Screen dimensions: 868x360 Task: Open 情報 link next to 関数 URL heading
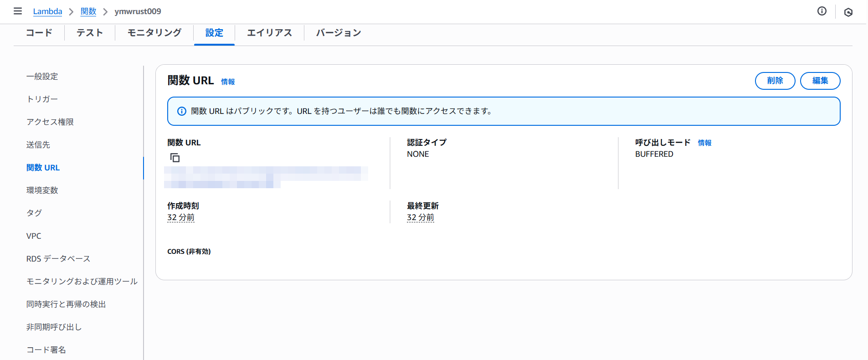228,82
